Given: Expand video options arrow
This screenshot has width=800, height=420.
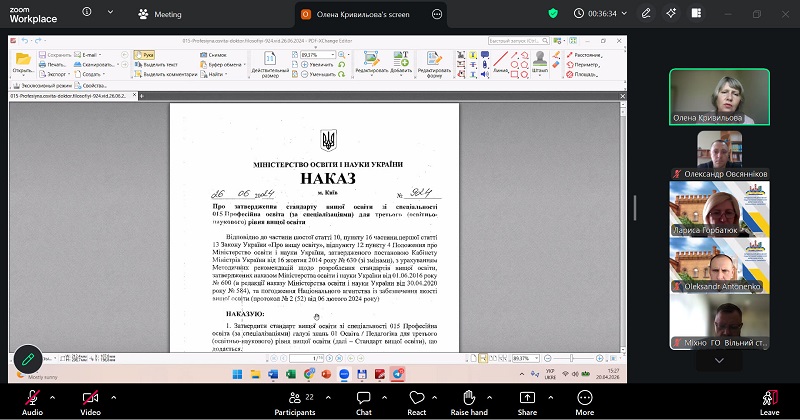Looking at the screenshot, I should coord(113,397).
